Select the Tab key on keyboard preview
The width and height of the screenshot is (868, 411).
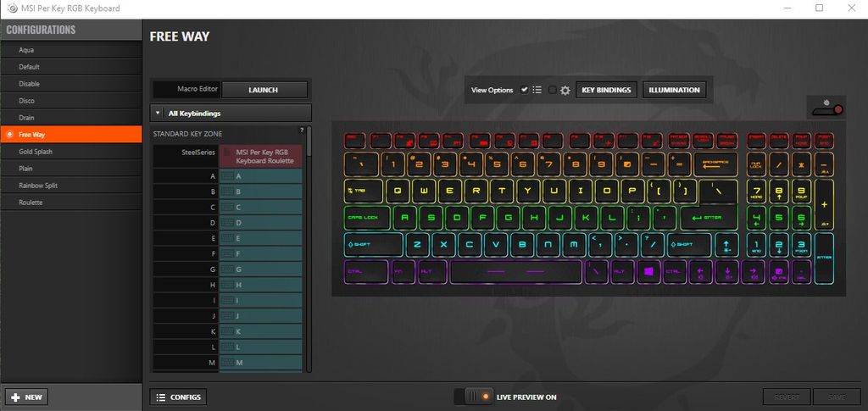tap(363, 191)
